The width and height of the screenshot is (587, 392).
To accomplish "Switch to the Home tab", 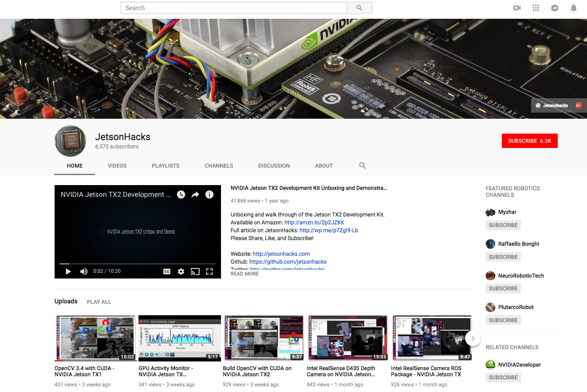I will tap(75, 166).
